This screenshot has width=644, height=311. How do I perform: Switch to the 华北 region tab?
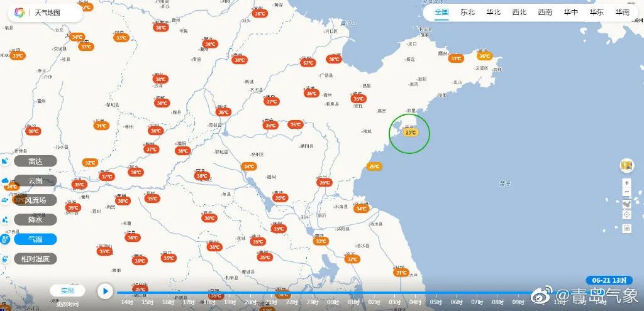pos(493,13)
